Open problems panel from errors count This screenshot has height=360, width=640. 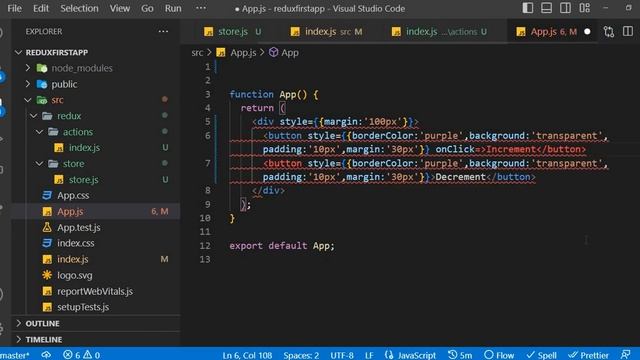pos(72,355)
